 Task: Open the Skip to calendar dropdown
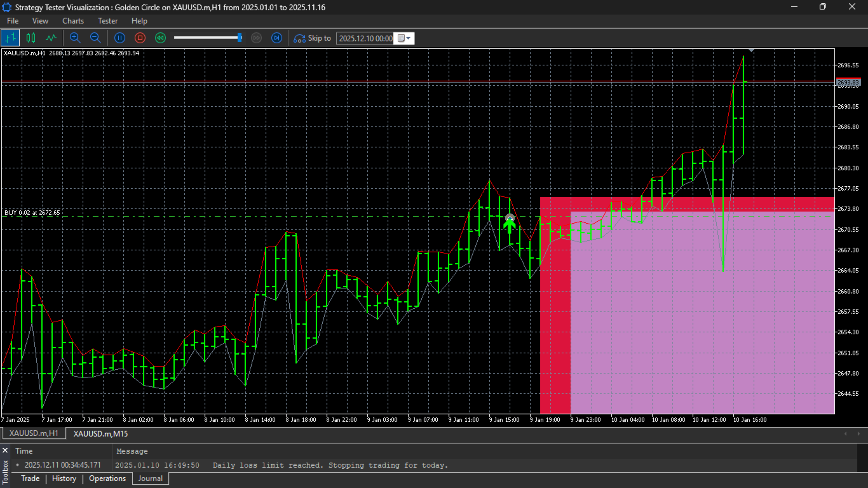point(405,38)
